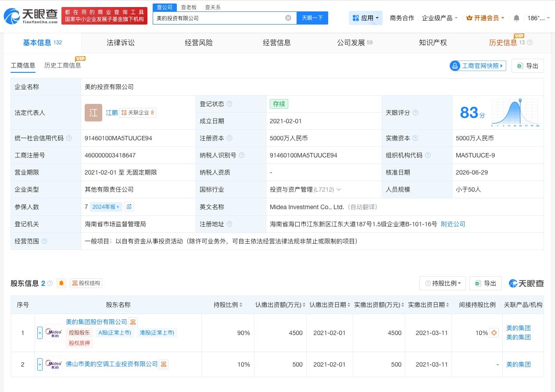
Task: Show help for 天眼评分
Action: 415,113
